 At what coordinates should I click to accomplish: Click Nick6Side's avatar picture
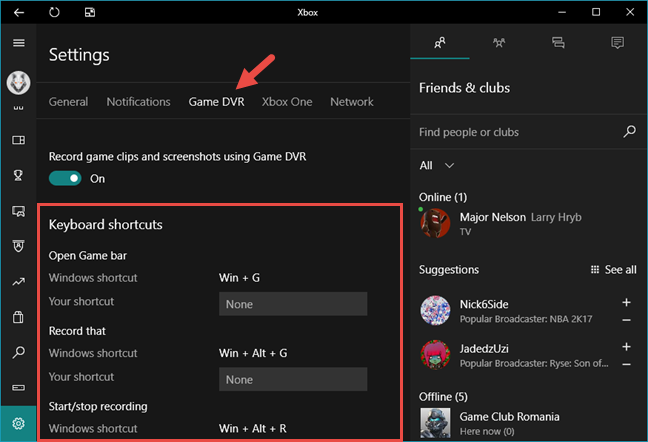(435, 310)
